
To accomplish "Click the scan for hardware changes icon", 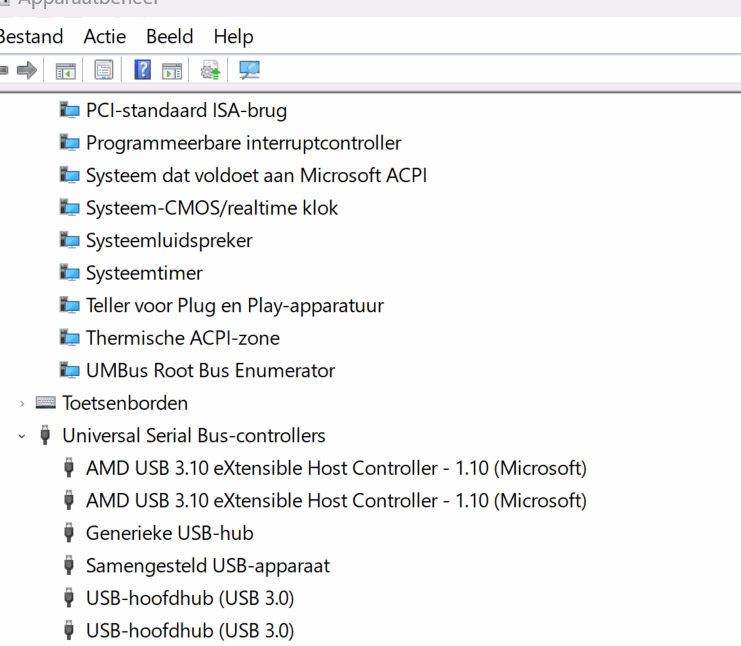I will pyautogui.click(x=249, y=70).
